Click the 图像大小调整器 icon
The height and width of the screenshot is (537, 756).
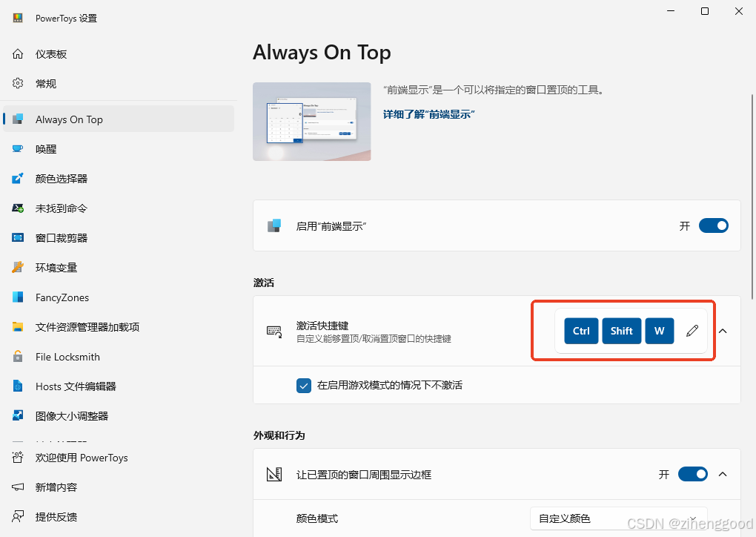18,415
